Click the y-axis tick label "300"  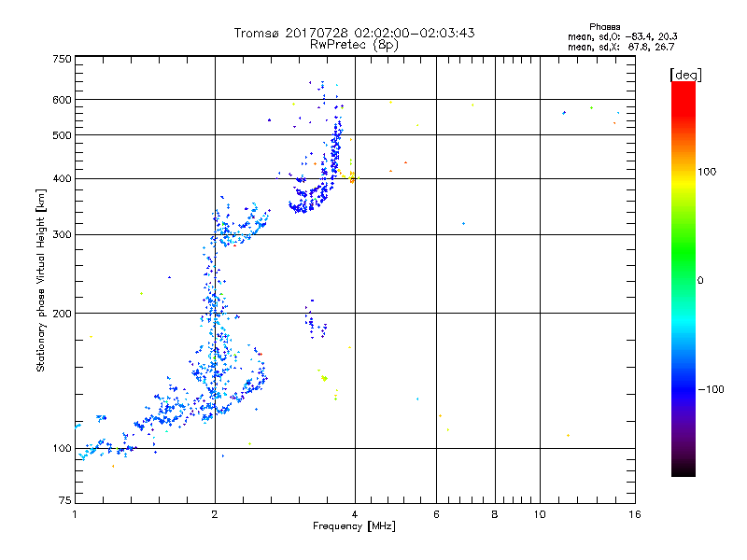(62, 235)
